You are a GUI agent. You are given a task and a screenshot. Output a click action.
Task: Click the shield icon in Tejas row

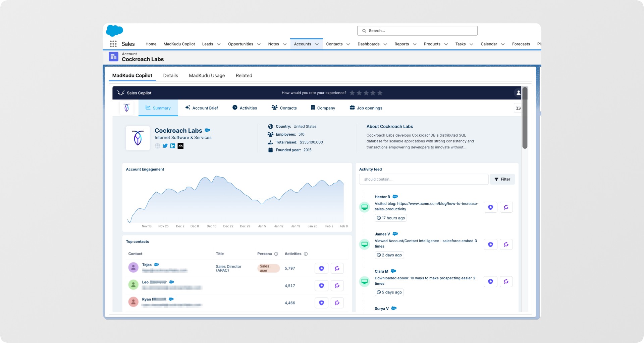coord(321,268)
